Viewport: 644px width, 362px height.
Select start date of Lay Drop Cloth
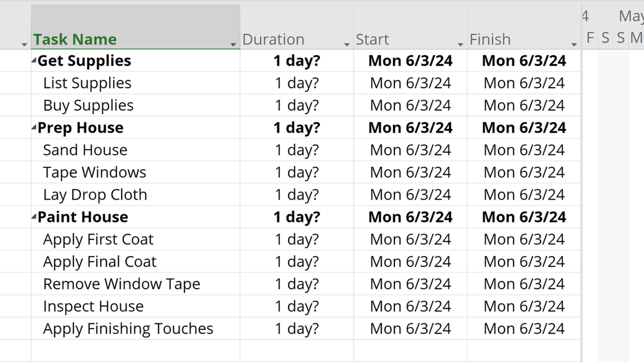pyautogui.click(x=410, y=195)
